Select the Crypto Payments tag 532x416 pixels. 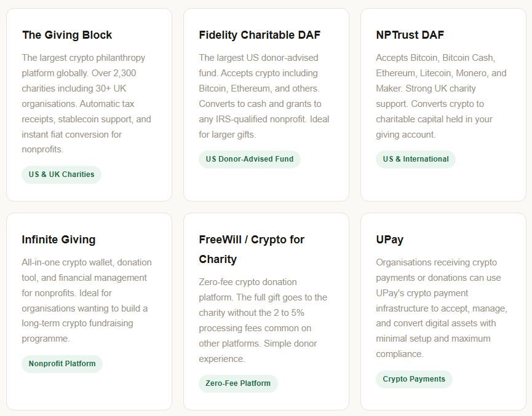pyautogui.click(x=414, y=379)
